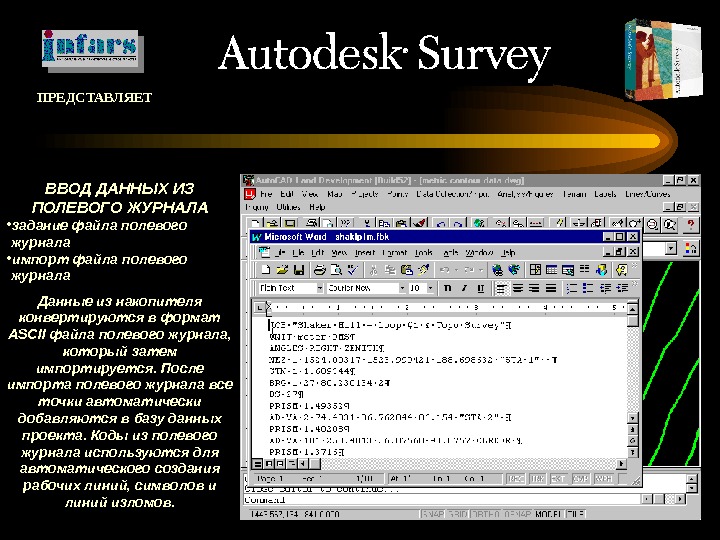The height and width of the screenshot is (540, 720).
Task: Select Center alignment in Word
Action: [x=518, y=288]
